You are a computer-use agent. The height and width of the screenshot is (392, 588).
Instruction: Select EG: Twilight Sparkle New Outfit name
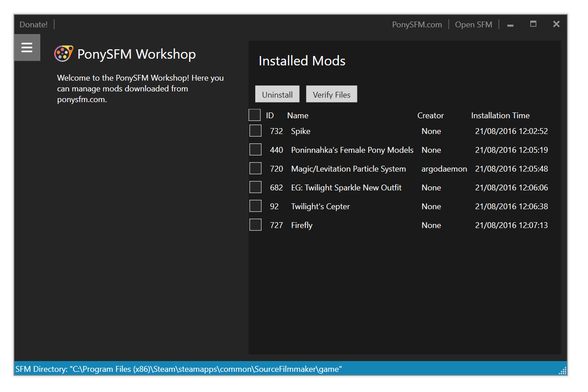(x=346, y=188)
